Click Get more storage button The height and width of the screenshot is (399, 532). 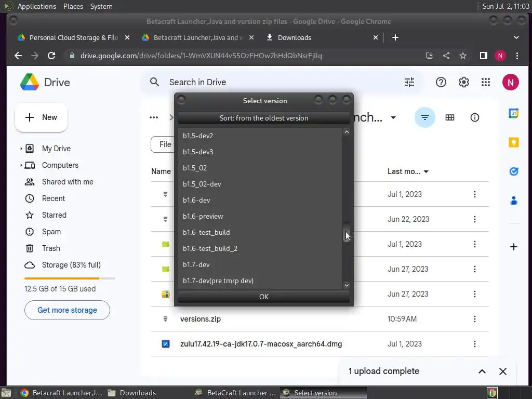pos(67,310)
